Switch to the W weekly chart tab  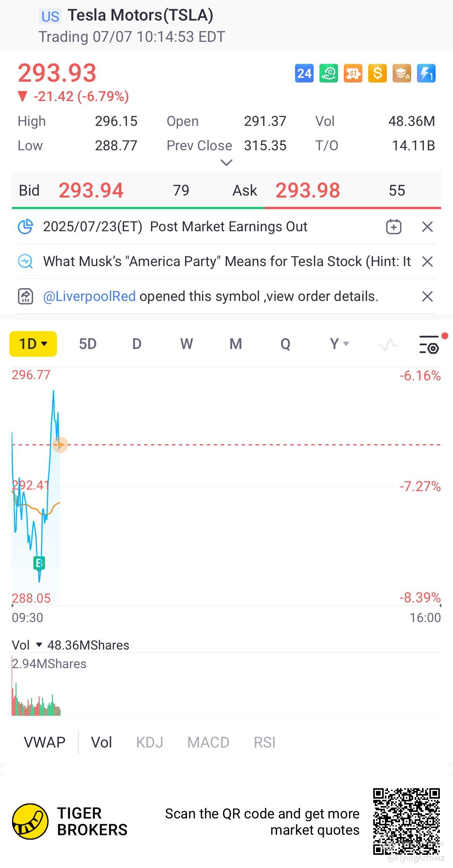(x=186, y=344)
